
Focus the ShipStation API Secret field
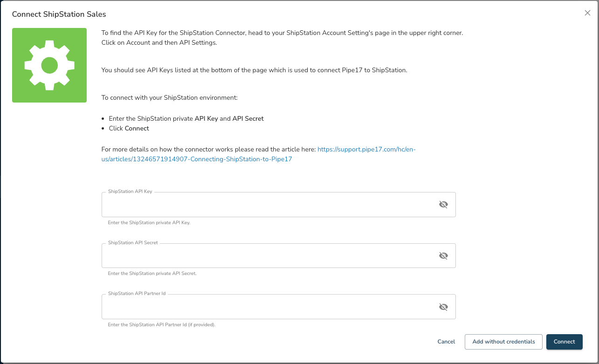(x=279, y=256)
